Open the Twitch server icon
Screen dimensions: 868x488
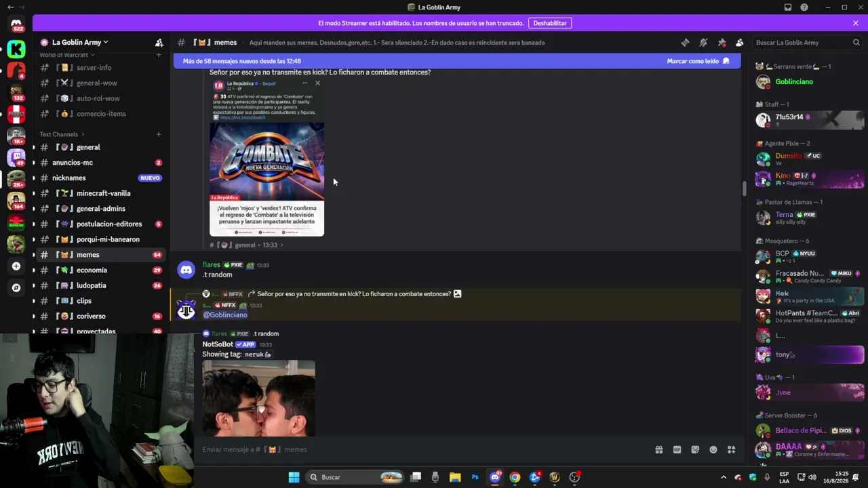tap(17, 158)
